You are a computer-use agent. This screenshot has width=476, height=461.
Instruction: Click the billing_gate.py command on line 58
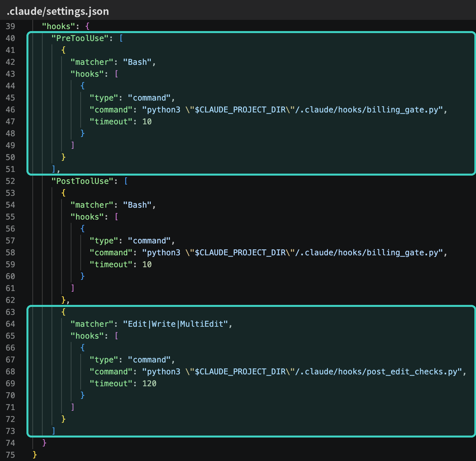(x=293, y=253)
